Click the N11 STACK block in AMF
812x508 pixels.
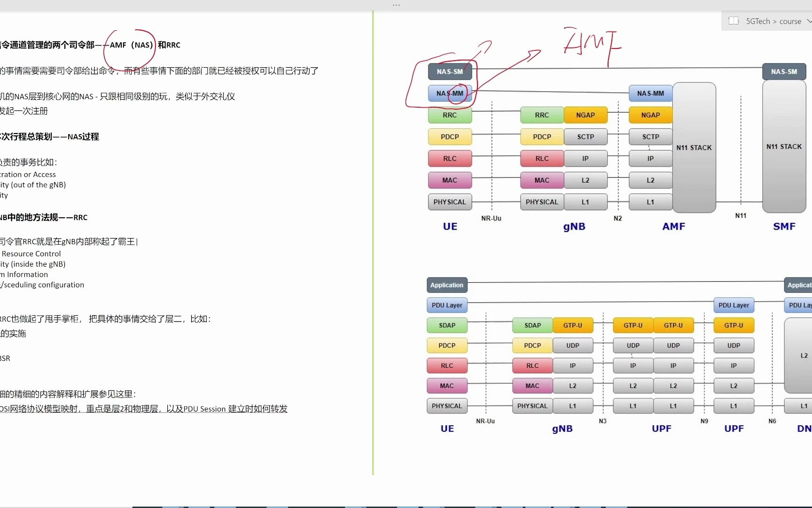click(694, 148)
